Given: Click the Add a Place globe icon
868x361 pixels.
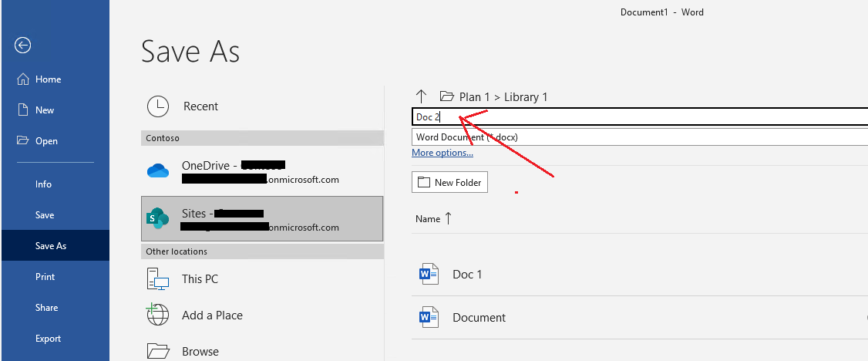Looking at the screenshot, I should [x=157, y=315].
